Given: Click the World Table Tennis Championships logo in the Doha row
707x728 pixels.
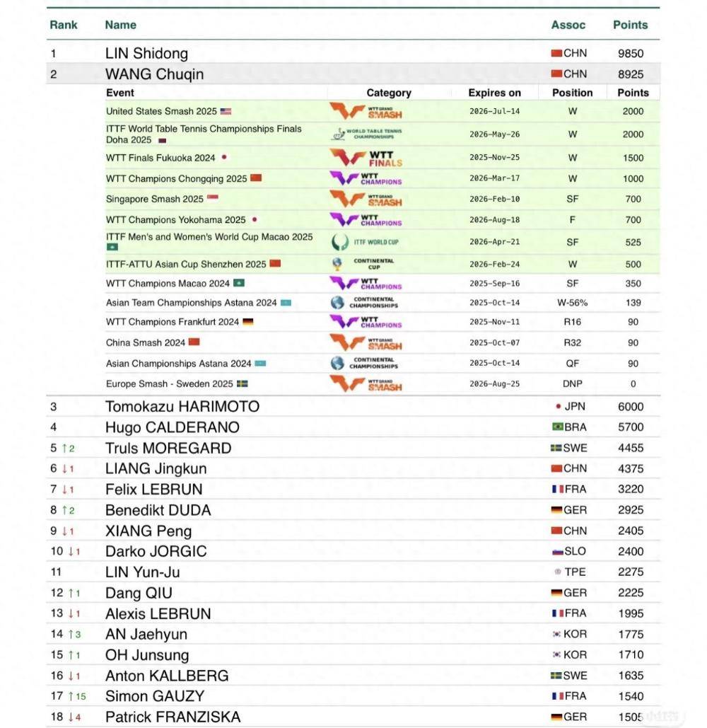Looking at the screenshot, I should tap(367, 134).
